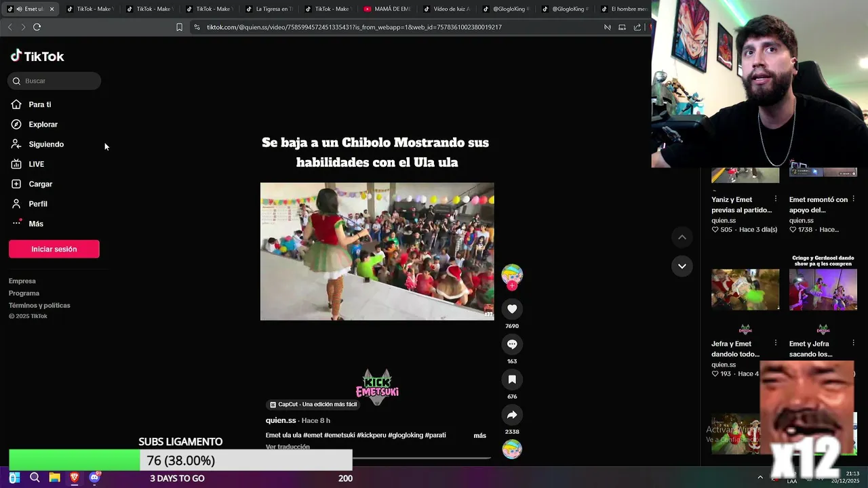Save the video with the bookmark icon
This screenshot has width=868, height=488.
[x=512, y=380]
